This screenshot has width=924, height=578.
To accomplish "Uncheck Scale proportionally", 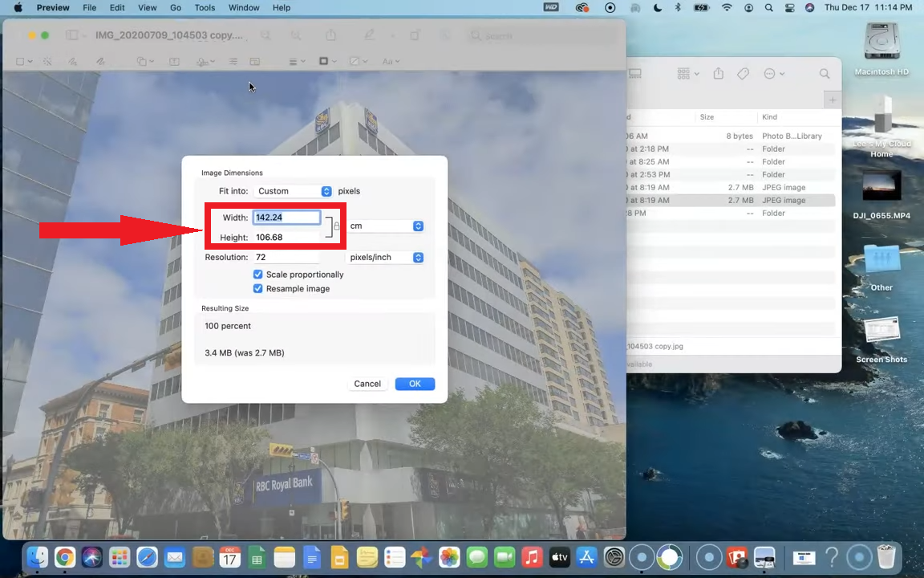I will (257, 275).
